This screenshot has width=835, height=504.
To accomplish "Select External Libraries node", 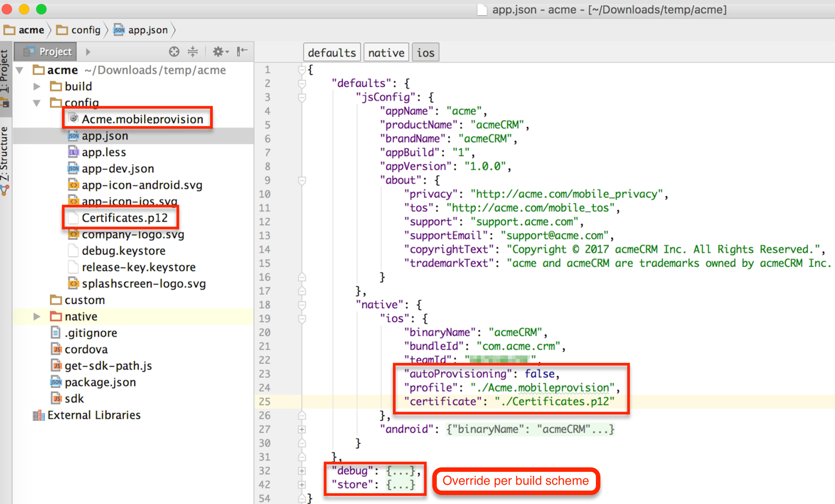I will point(94,415).
